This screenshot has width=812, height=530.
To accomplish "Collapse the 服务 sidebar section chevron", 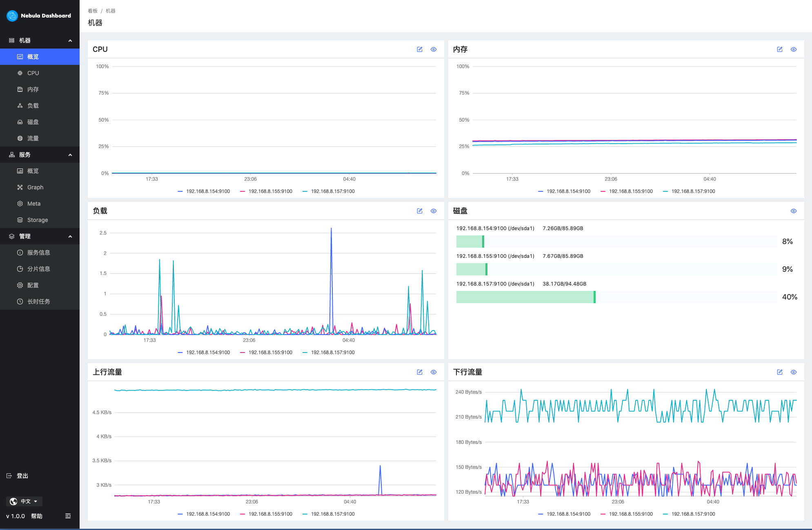I will point(70,155).
